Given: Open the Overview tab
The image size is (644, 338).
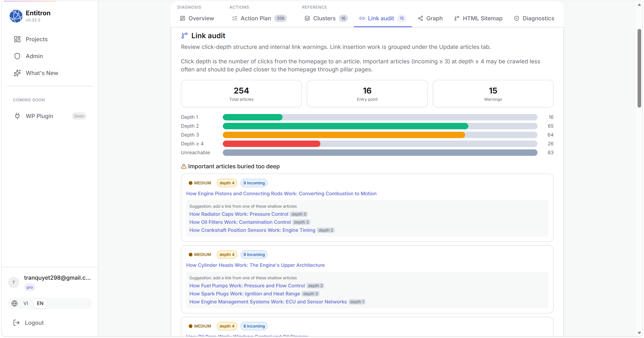Looking at the screenshot, I should (x=197, y=18).
